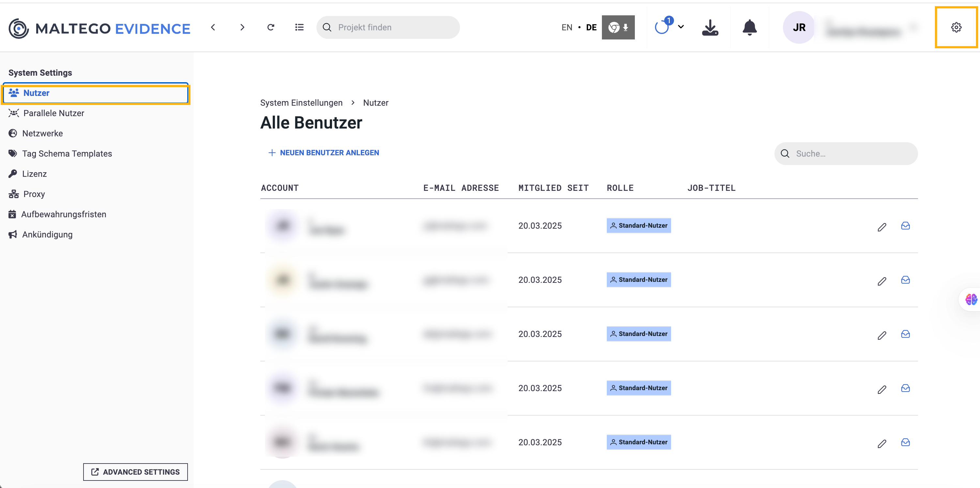The image size is (980, 488).
Task: Click the envelope icon in the second user row
Action: point(905,280)
